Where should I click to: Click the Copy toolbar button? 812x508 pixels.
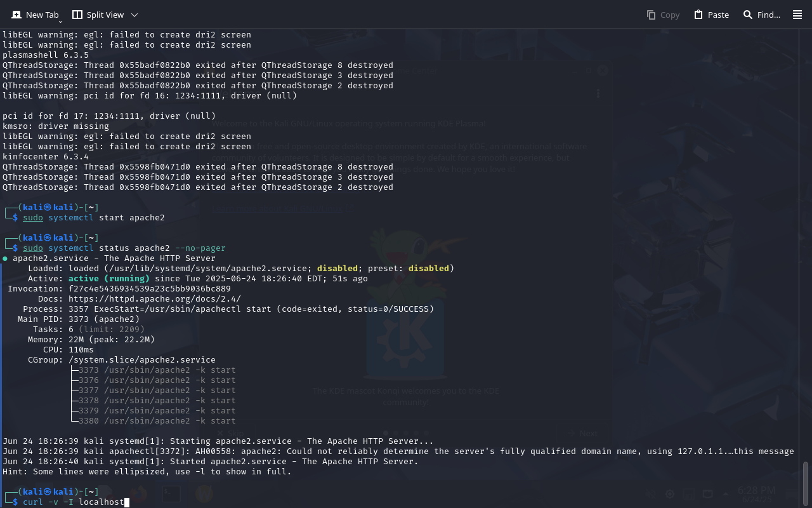[x=663, y=15]
